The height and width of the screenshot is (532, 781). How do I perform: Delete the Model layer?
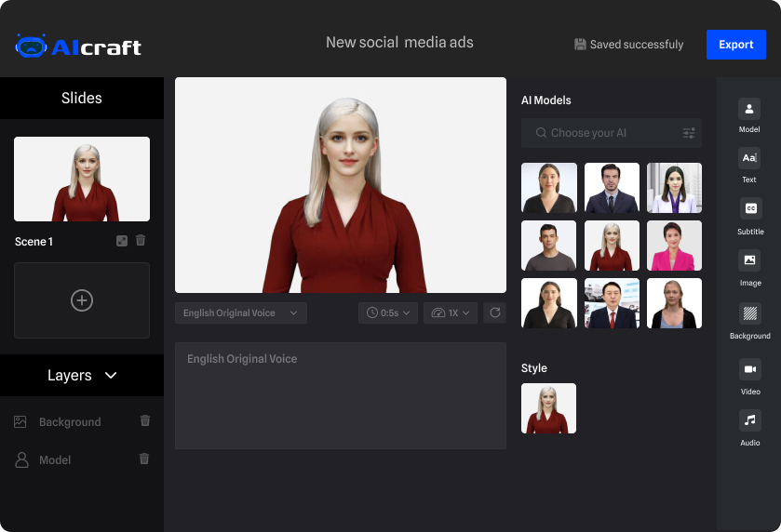[144, 459]
